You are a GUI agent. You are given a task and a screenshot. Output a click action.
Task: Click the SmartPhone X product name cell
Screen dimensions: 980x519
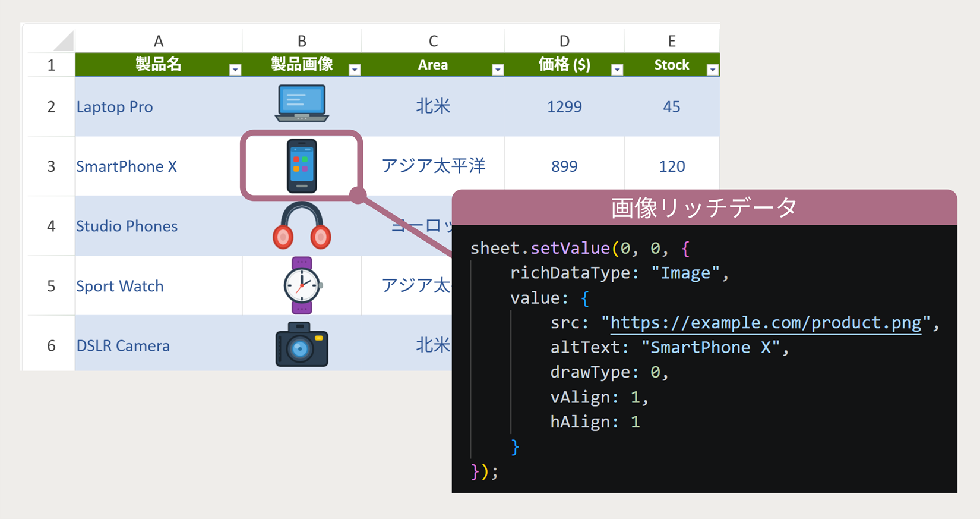(x=159, y=166)
